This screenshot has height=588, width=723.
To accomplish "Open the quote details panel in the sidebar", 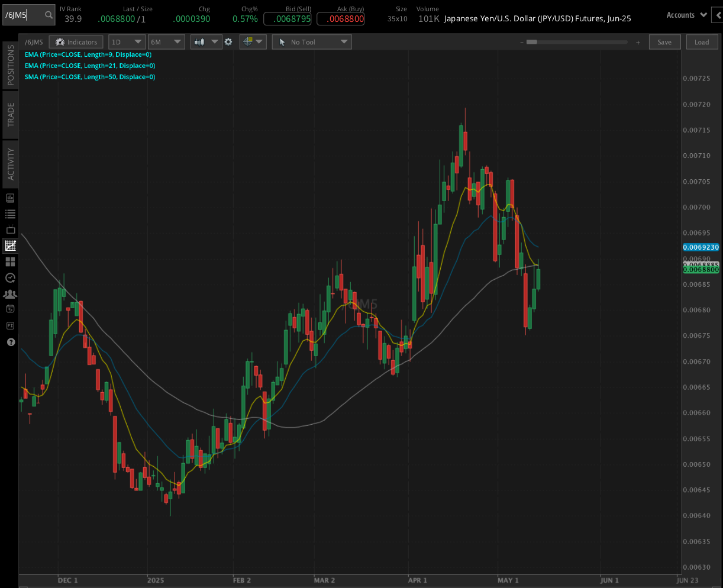I will click(10, 198).
